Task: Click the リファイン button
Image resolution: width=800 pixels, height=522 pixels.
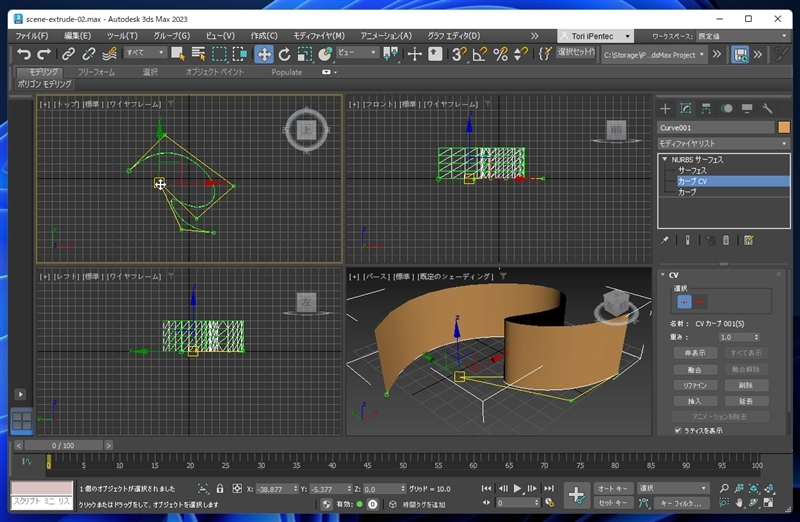Action: pyautogui.click(x=695, y=385)
